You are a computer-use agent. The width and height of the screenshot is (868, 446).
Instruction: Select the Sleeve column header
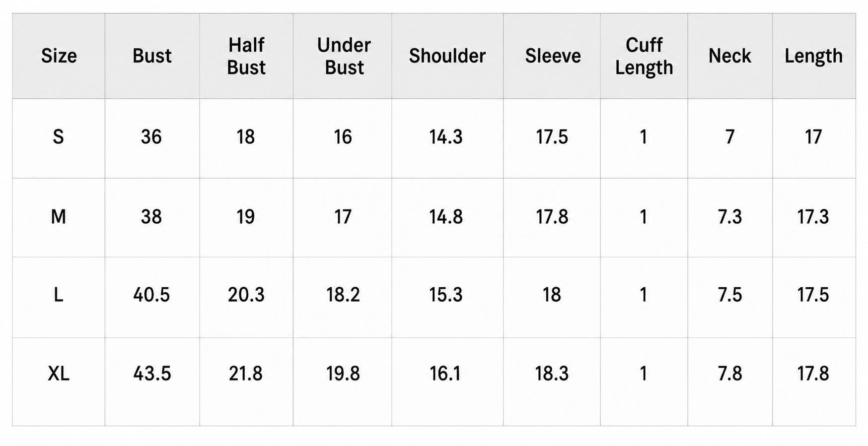point(553,56)
